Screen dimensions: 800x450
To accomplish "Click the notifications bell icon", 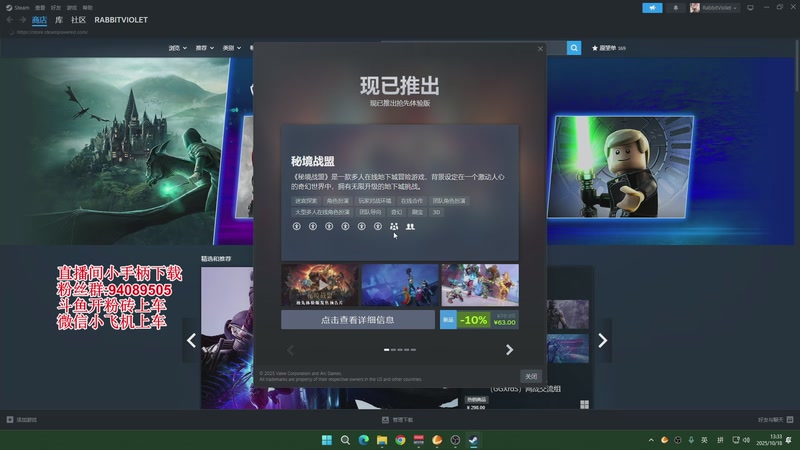I will pyautogui.click(x=676, y=8).
